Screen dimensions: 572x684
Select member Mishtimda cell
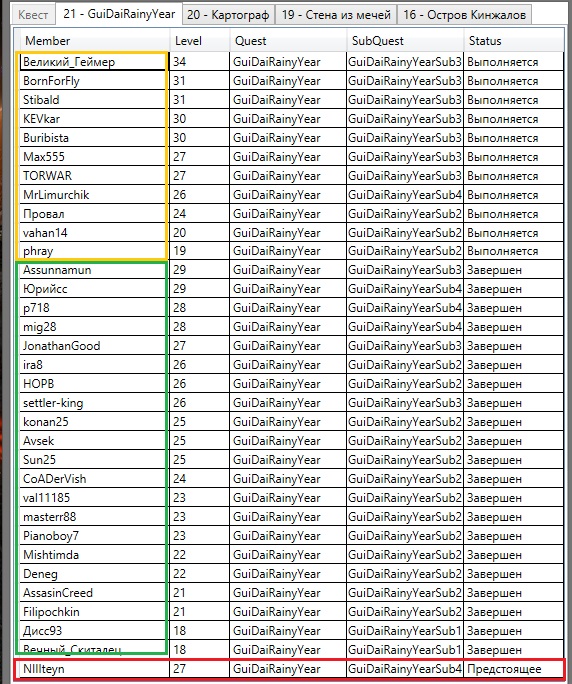click(x=93, y=554)
